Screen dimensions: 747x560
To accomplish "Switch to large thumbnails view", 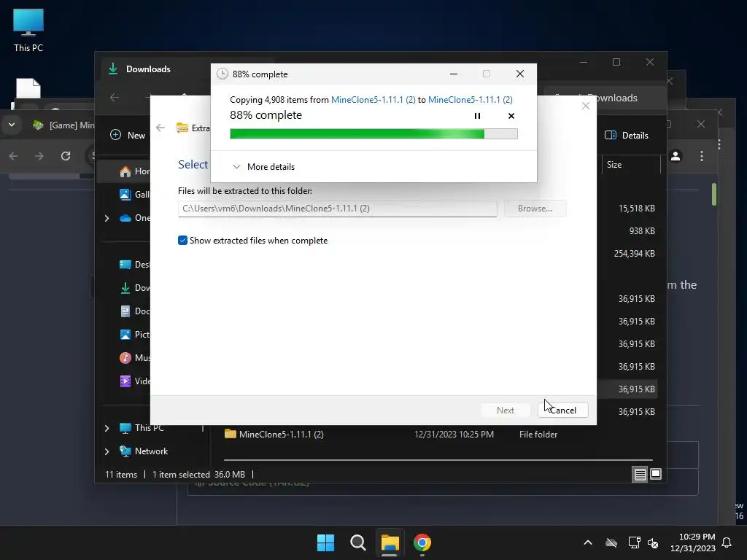I will click(656, 474).
